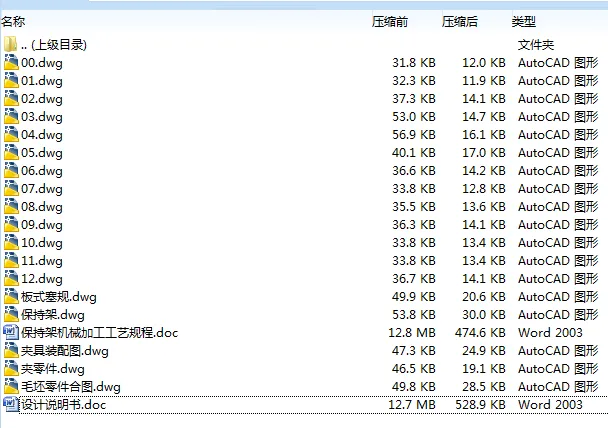Click the 56.9 KB size of 04.dwg
The height and width of the screenshot is (428, 608).
click(x=414, y=135)
